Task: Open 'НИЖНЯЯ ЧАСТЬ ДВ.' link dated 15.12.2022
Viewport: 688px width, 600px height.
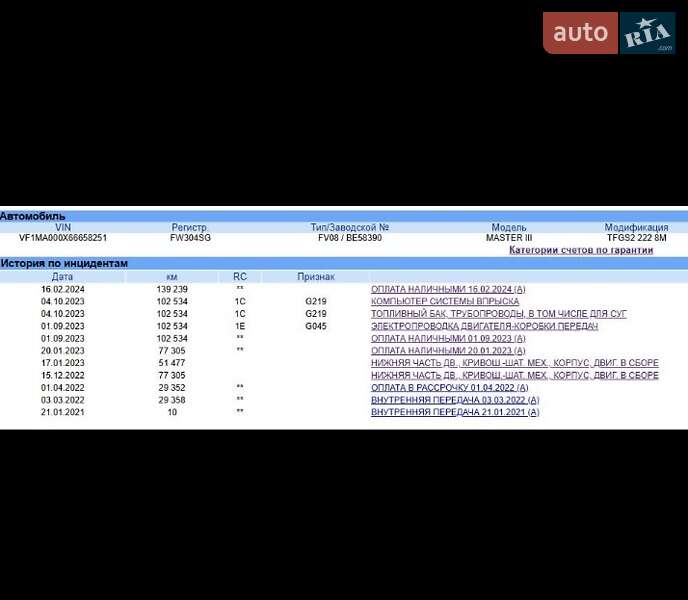Action: (514, 375)
